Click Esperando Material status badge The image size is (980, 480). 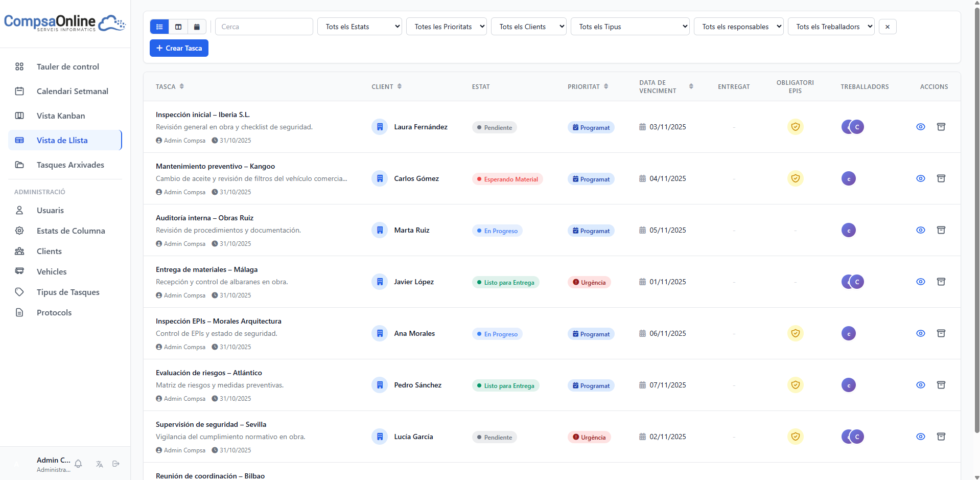click(x=507, y=179)
